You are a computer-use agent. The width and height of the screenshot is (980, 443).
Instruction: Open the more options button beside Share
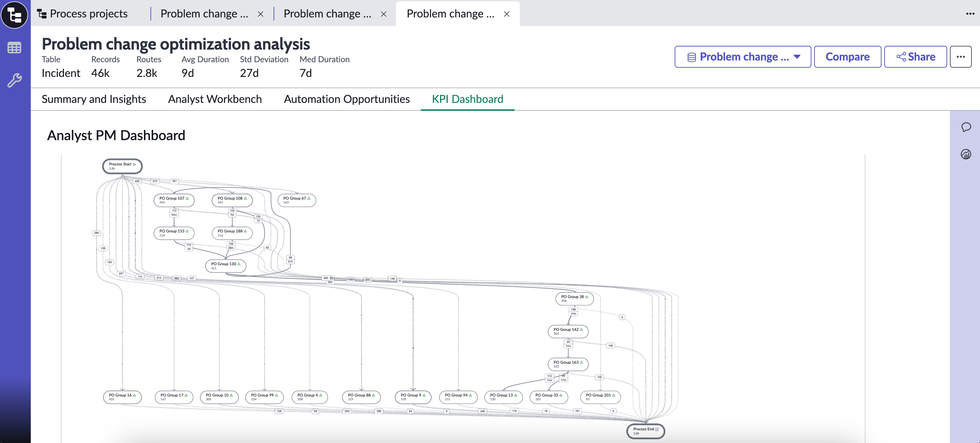961,57
